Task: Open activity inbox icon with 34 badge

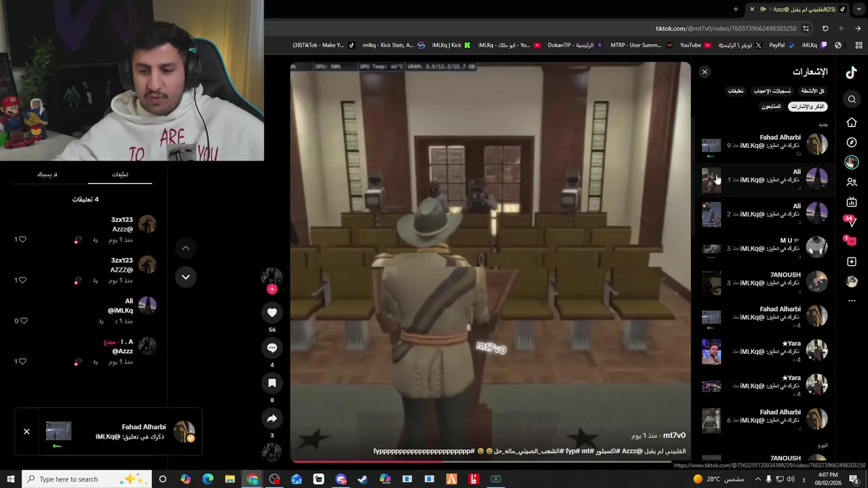Action: (x=850, y=221)
